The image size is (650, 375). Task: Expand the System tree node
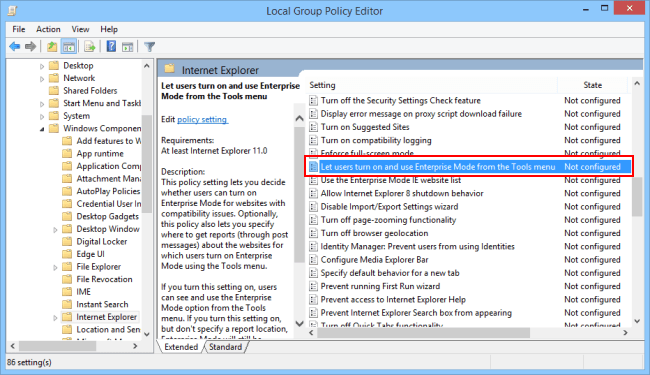coord(42,116)
